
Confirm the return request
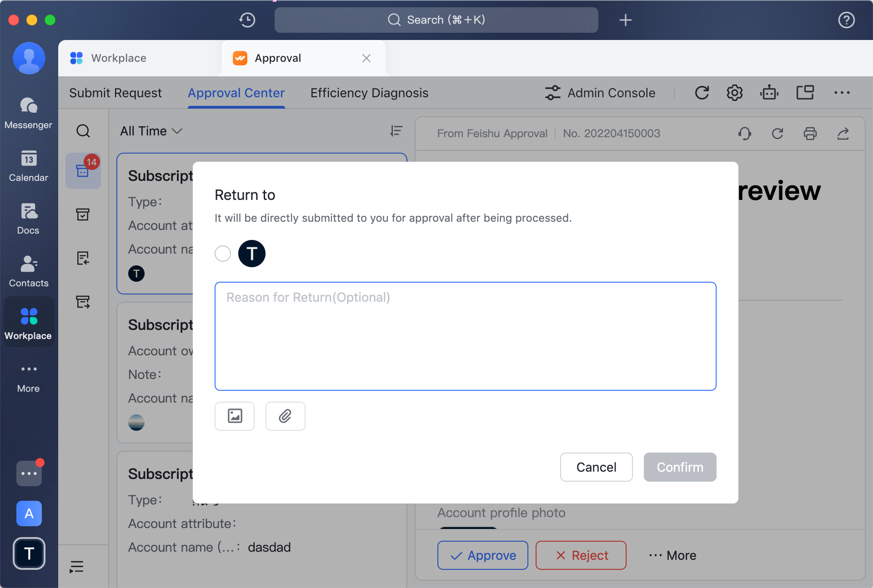(x=680, y=467)
